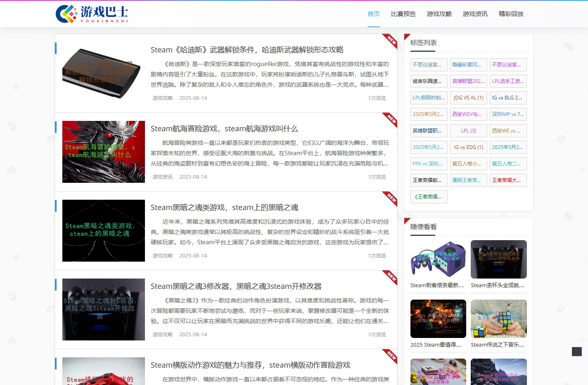This screenshot has width=588, height=385.
Task: Click the thumbnail for Steam茶杯头全成就
Action: [x=499, y=259]
